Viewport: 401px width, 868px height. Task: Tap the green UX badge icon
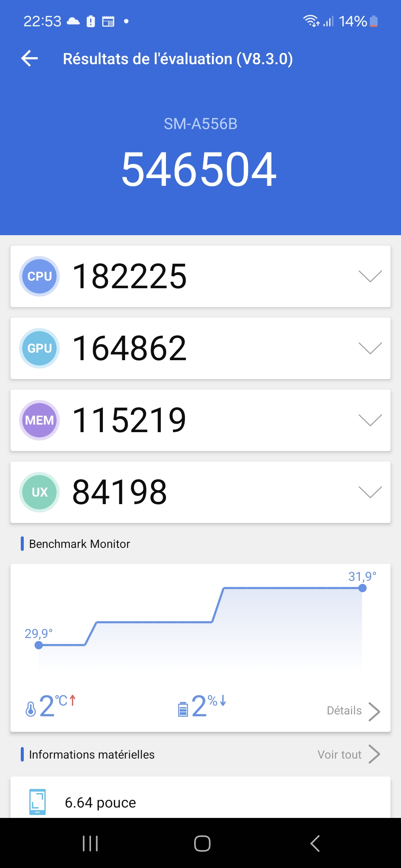pos(39,492)
